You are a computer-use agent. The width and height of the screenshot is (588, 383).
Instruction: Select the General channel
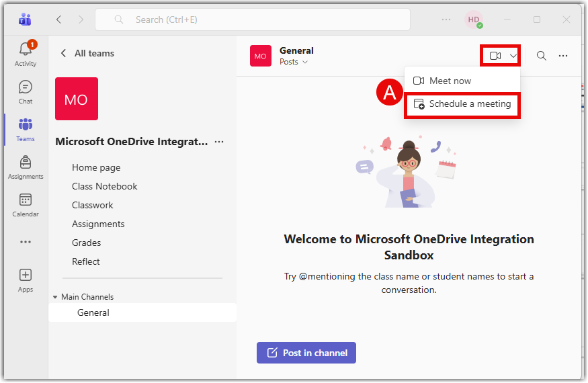point(142,312)
